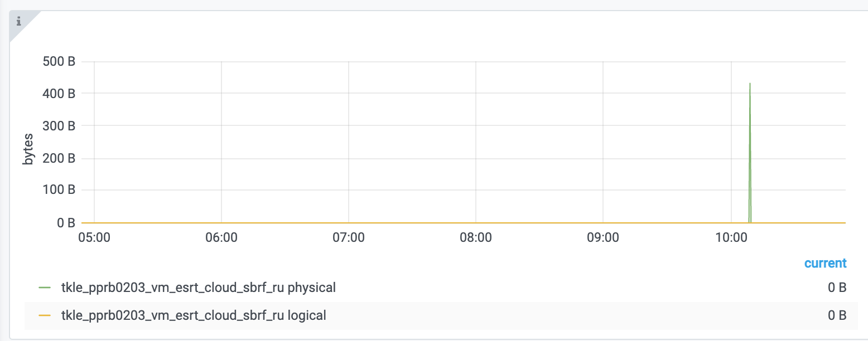Open color picker for logical series yellow swatch
This screenshot has height=341, width=868.
pyautogui.click(x=45, y=315)
